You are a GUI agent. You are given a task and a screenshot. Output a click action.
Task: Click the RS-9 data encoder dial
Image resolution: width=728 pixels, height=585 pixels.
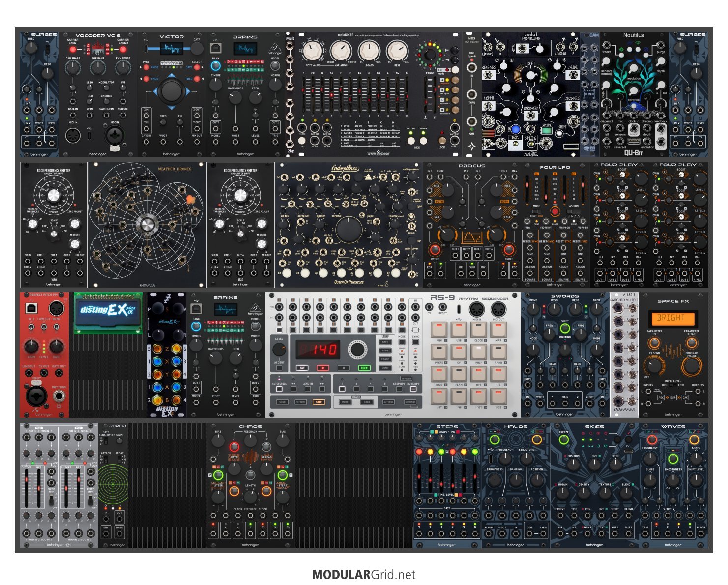(x=357, y=350)
